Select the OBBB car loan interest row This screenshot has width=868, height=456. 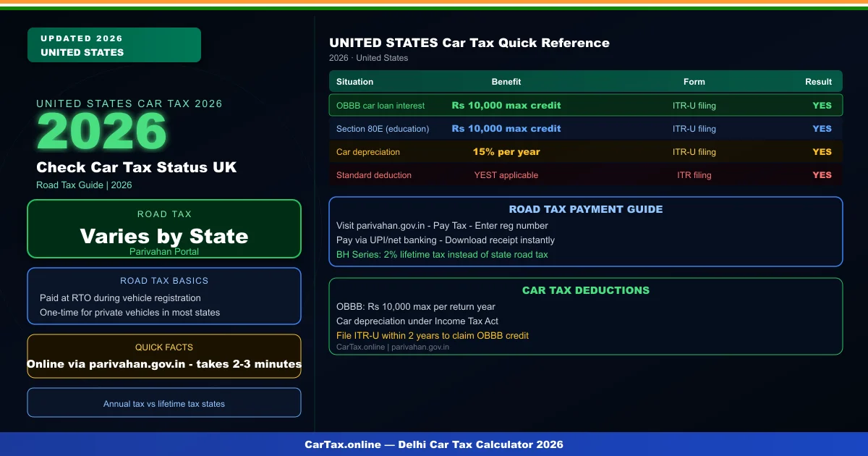pos(506,105)
